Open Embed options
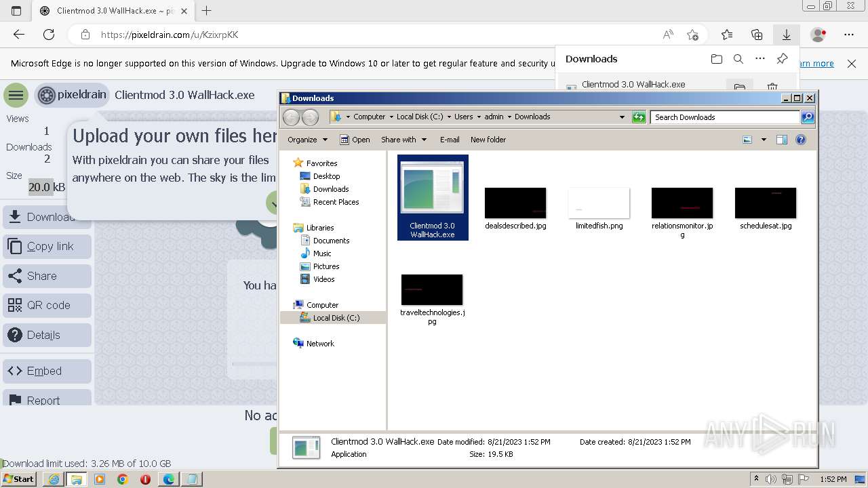 click(47, 371)
